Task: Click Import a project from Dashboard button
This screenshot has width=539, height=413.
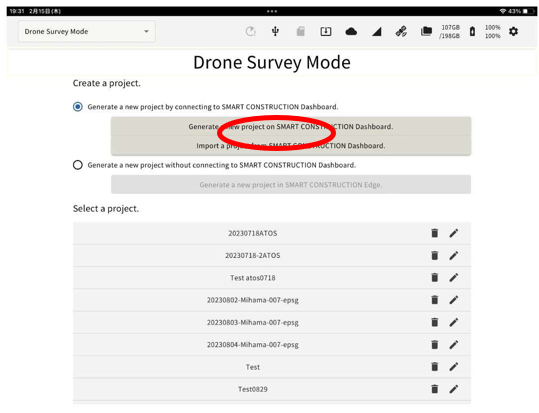Action: (291, 146)
